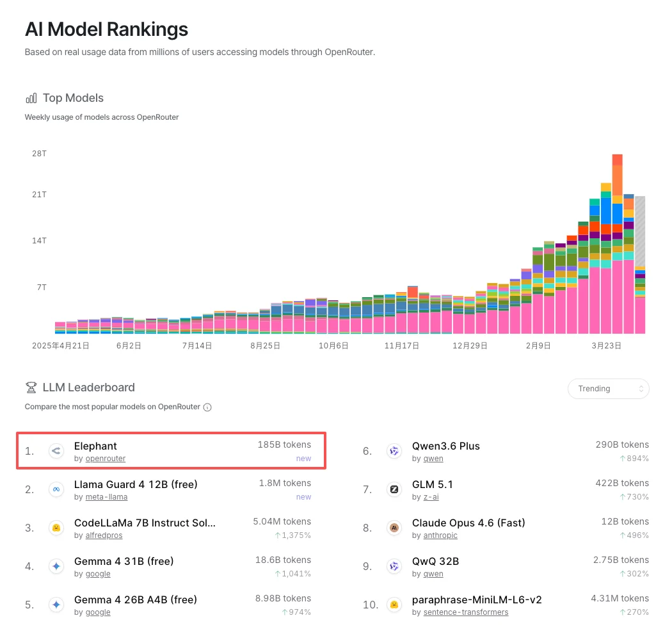The width and height of the screenshot is (672, 636).
Task: Open the openrouter author link
Action: tap(105, 459)
